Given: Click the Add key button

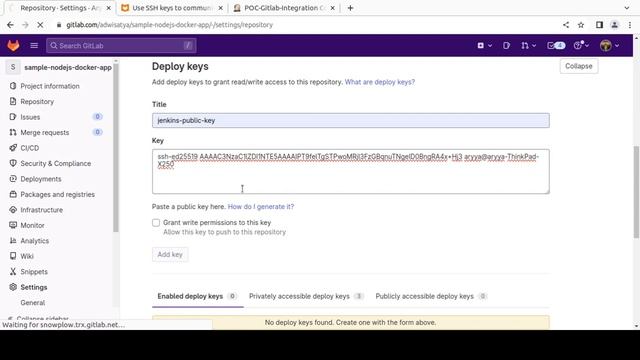Looking at the screenshot, I should [x=170, y=255].
